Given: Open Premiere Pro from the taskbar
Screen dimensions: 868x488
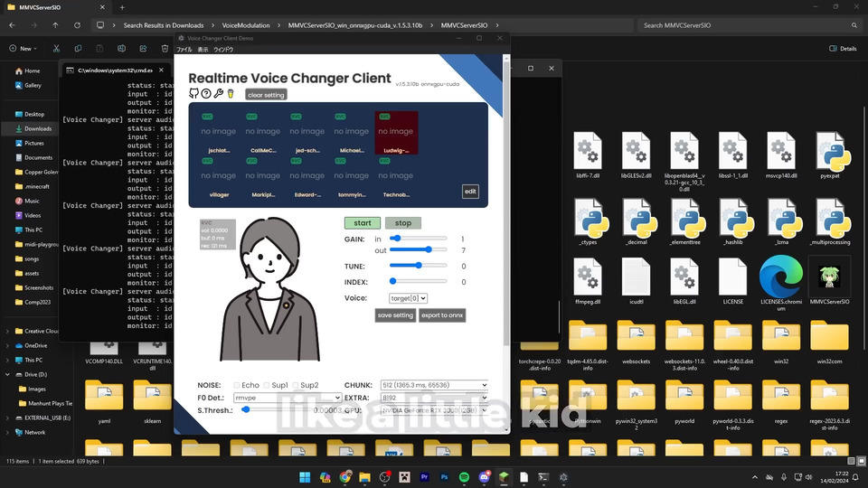Looking at the screenshot, I should 425,477.
